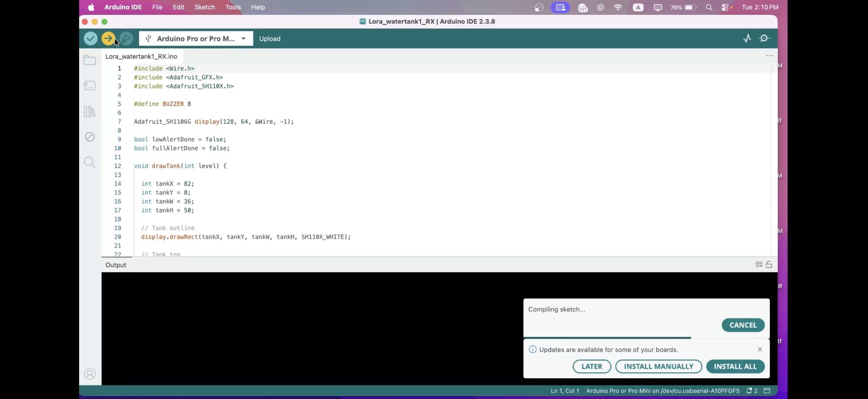Open Spotlight search in the menu bar
This screenshot has width=868, height=399.
709,7
